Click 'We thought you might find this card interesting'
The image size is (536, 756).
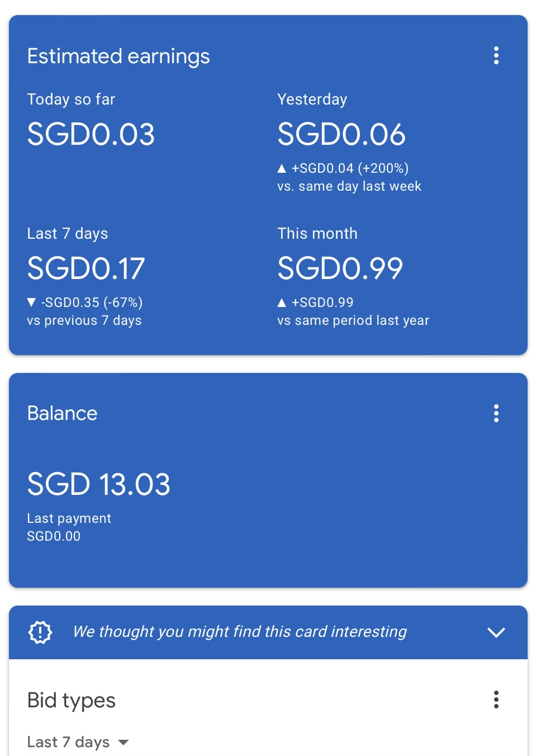pos(240,632)
